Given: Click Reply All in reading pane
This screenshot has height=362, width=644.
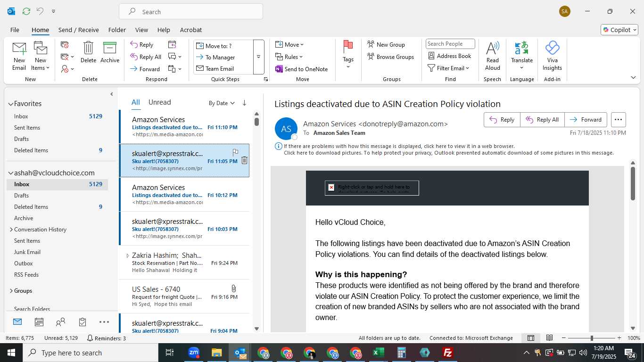Looking at the screenshot, I should tap(542, 120).
